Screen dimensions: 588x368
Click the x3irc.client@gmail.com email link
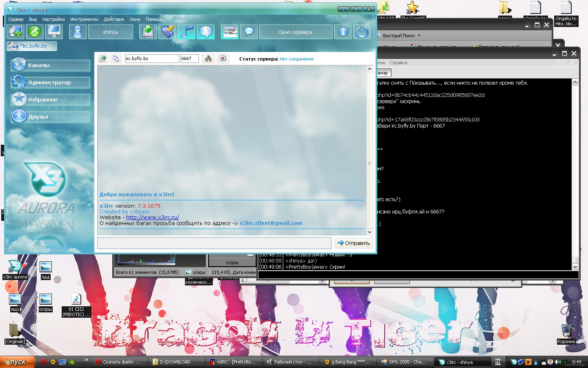click(x=271, y=223)
